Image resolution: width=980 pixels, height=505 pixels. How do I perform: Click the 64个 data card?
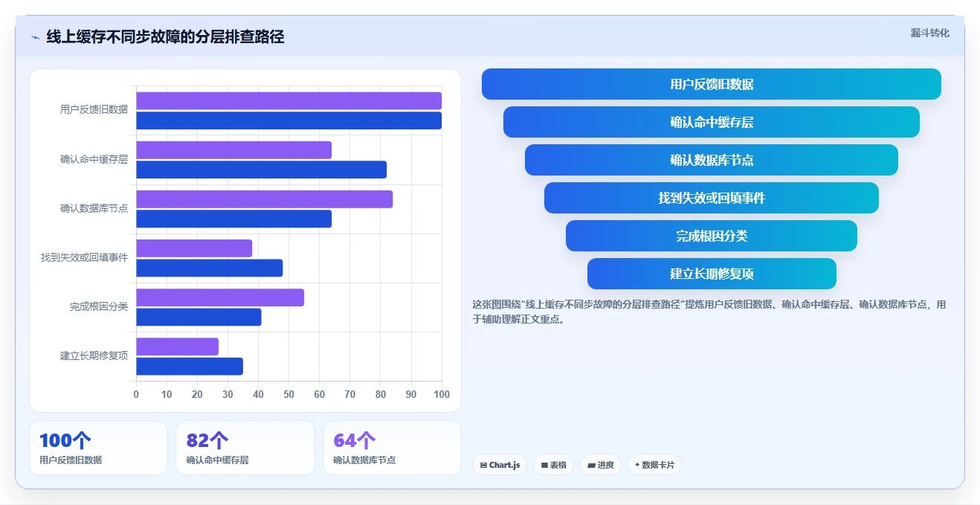pyautogui.click(x=392, y=448)
